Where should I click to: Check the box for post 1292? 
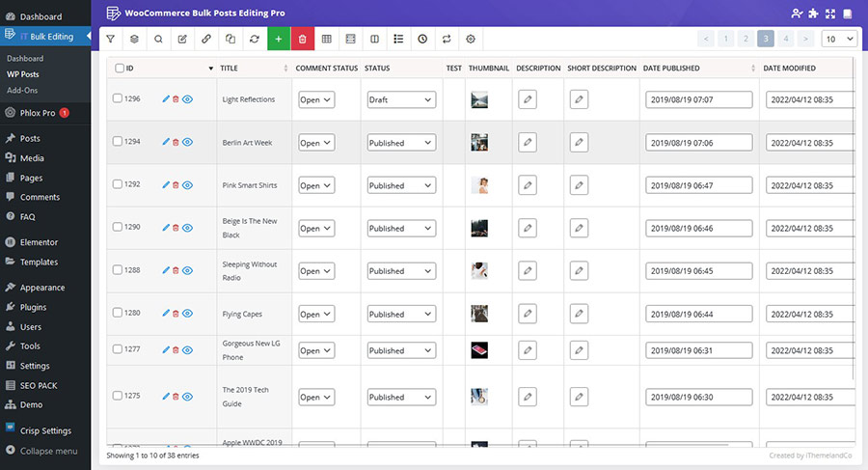coord(118,184)
